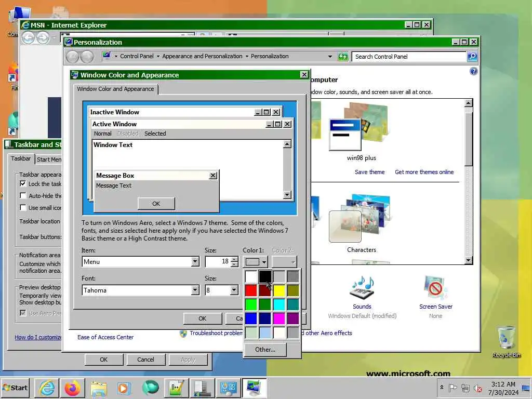532x399 pixels.
Task: Toggle Lock the taskbar checkbox
Action: (23, 183)
